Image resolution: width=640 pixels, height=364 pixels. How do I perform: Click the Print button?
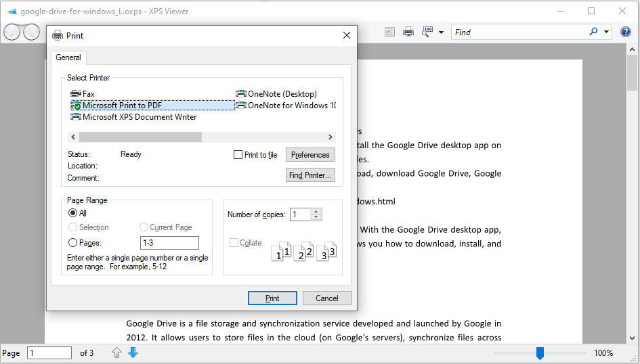(x=272, y=298)
